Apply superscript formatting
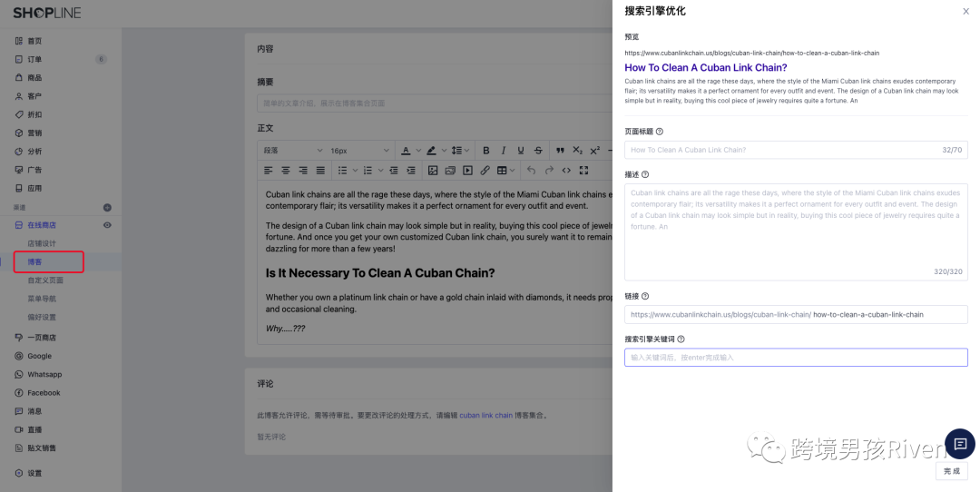Image resolution: width=980 pixels, height=492 pixels. pos(595,151)
